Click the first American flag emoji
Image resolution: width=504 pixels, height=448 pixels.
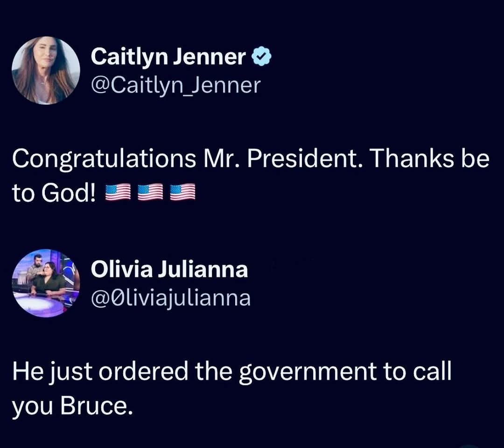click(118, 193)
